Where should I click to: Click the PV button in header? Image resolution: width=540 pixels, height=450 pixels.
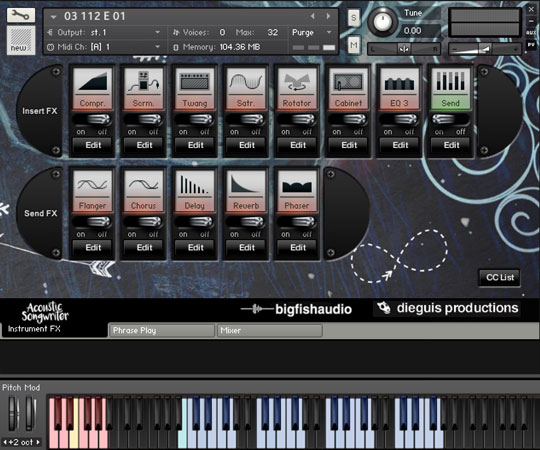point(531,45)
